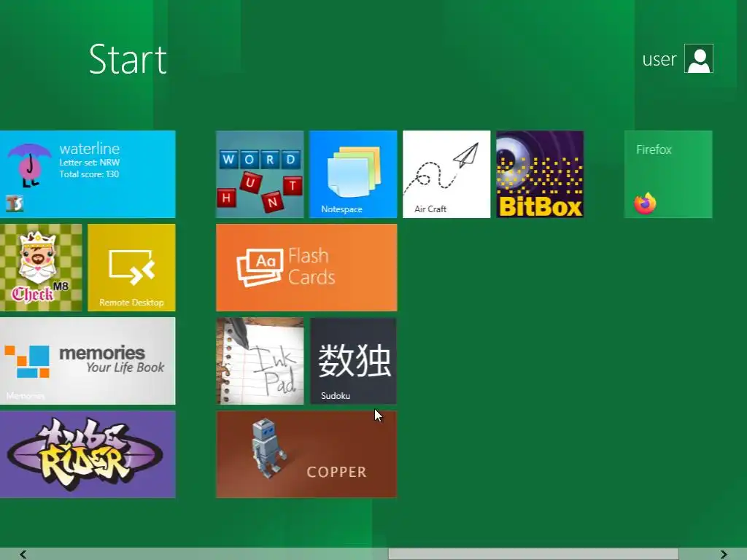The height and width of the screenshot is (560, 747).
Task: Click the 'user' account name
Action: [659, 60]
